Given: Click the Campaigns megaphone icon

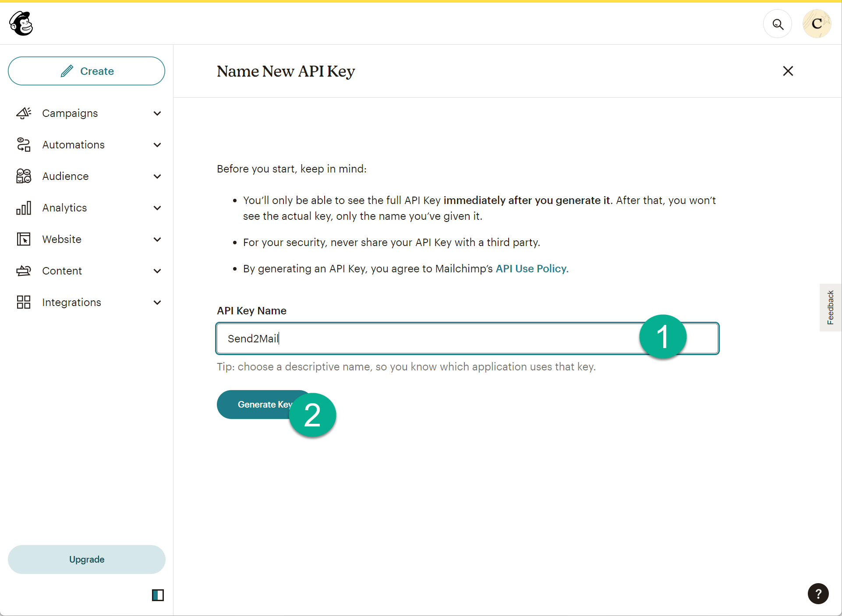Looking at the screenshot, I should [24, 113].
